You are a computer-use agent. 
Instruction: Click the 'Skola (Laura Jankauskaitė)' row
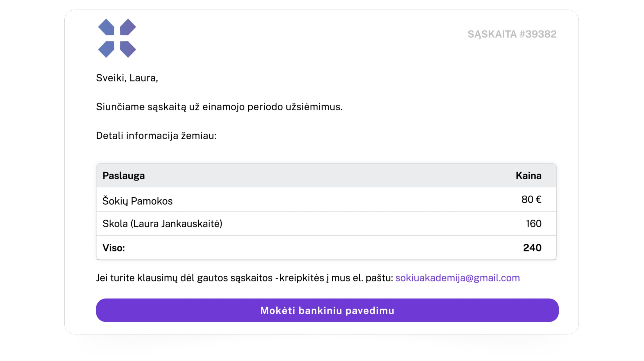point(326,223)
